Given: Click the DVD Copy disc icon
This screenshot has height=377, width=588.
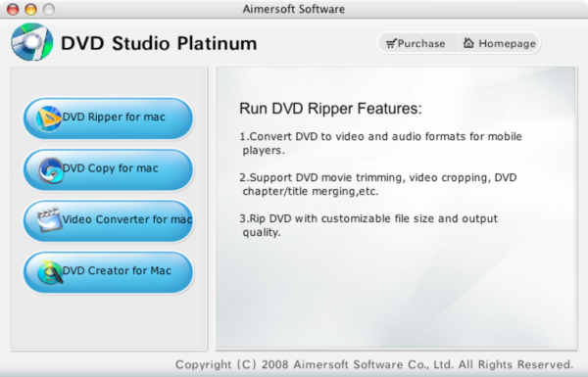Looking at the screenshot, I should [50, 170].
